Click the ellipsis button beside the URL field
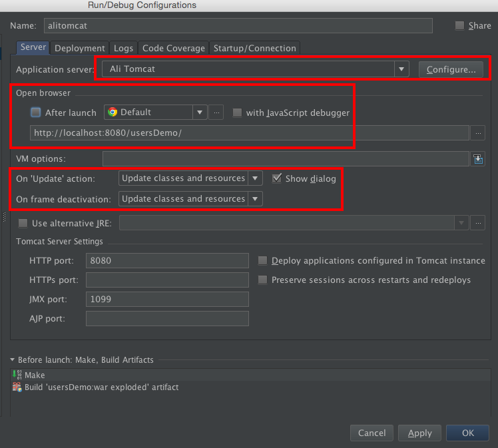 (x=477, y=133)
